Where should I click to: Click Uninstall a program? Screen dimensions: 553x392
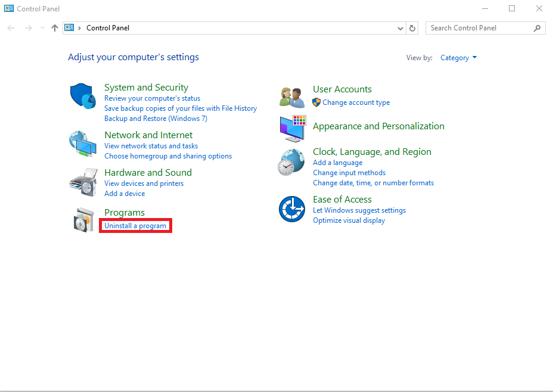pos(135,226)
